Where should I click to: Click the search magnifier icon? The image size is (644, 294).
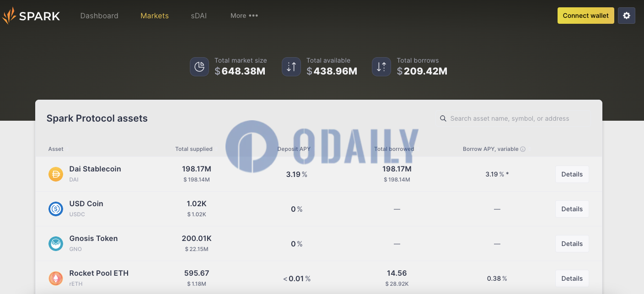tap(443, 118)
